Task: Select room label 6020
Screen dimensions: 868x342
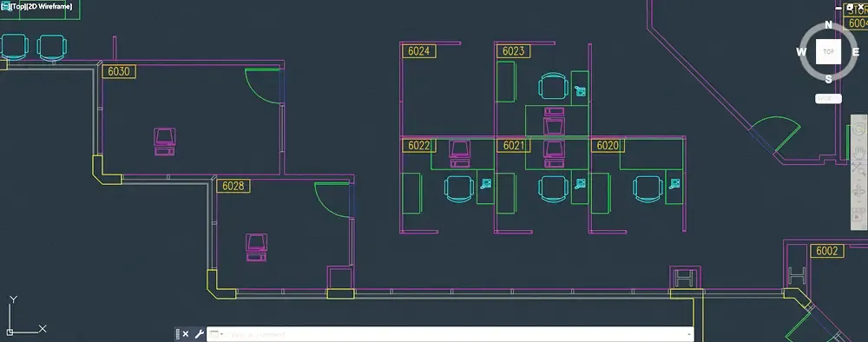Action: (608, 146)
